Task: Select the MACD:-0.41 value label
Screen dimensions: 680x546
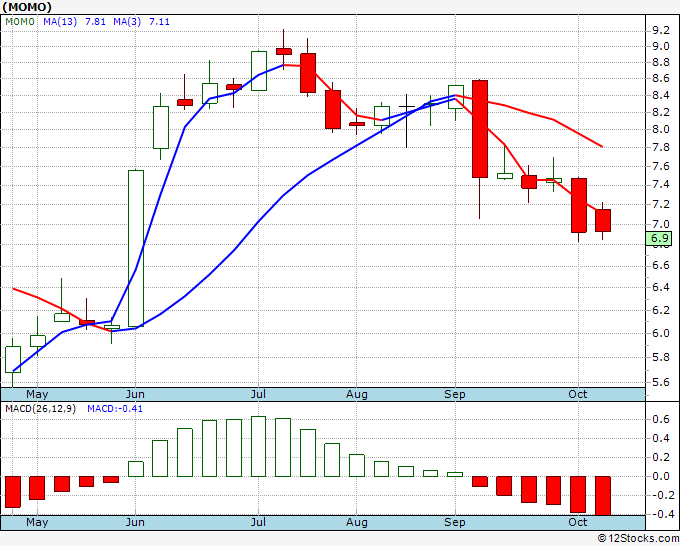Action: 115,409
